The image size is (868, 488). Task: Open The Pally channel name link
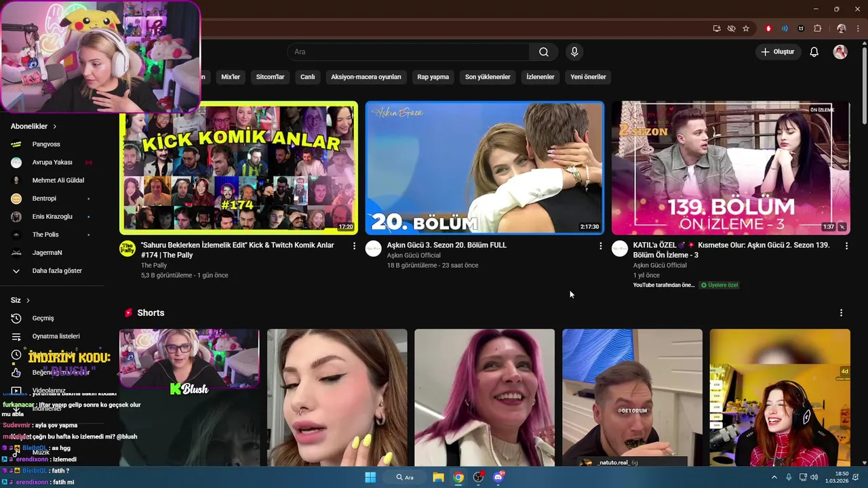click(154, 265)
